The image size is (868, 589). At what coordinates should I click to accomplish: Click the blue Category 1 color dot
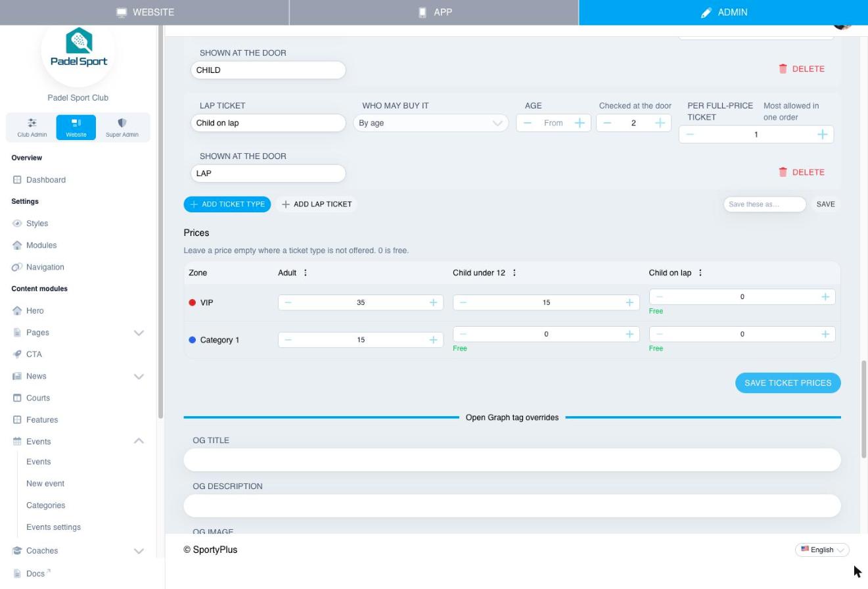(193, 340)
